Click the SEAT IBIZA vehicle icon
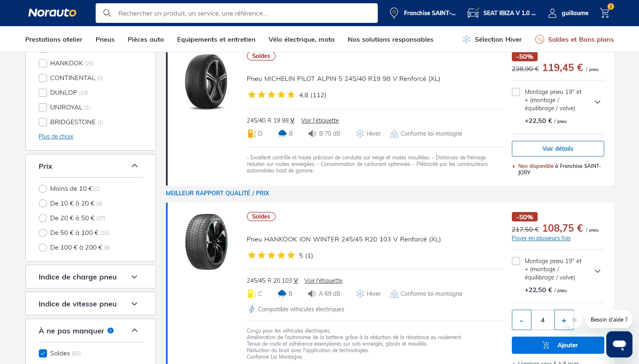This screenshot has height=364, width=639. coord(473,13)
